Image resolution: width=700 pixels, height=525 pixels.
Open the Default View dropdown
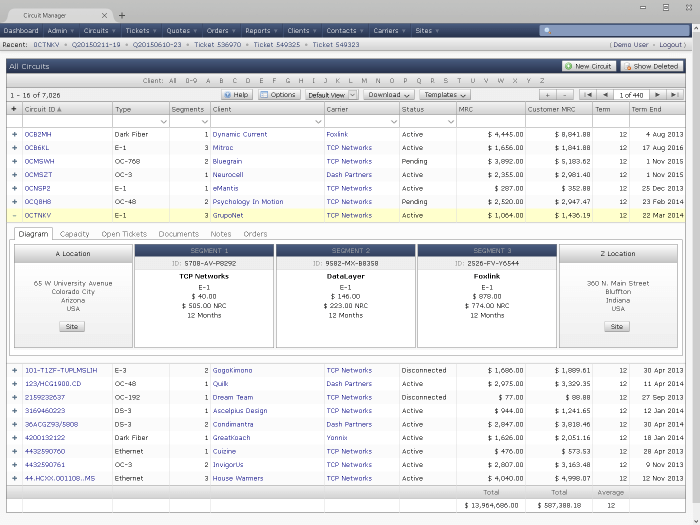331,94
